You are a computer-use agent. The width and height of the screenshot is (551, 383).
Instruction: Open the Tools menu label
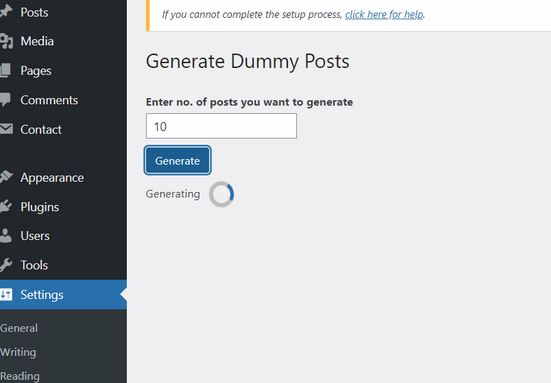(34, 265)
